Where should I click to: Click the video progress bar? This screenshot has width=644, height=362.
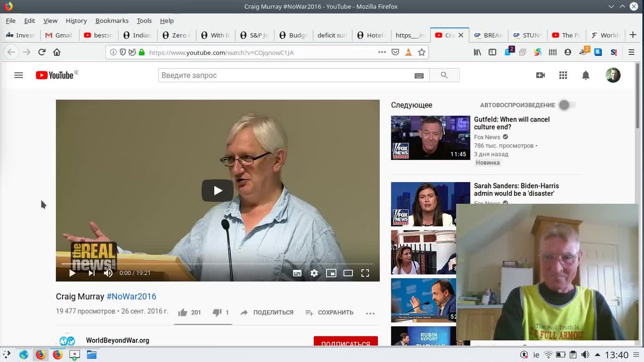coord(217,263)
